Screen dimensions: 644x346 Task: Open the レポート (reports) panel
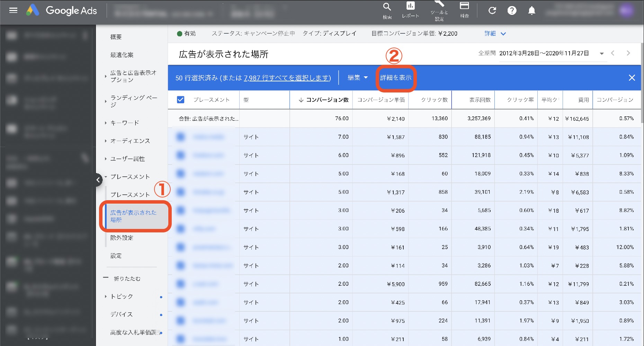pyautogui.click(x=410, y=10)
